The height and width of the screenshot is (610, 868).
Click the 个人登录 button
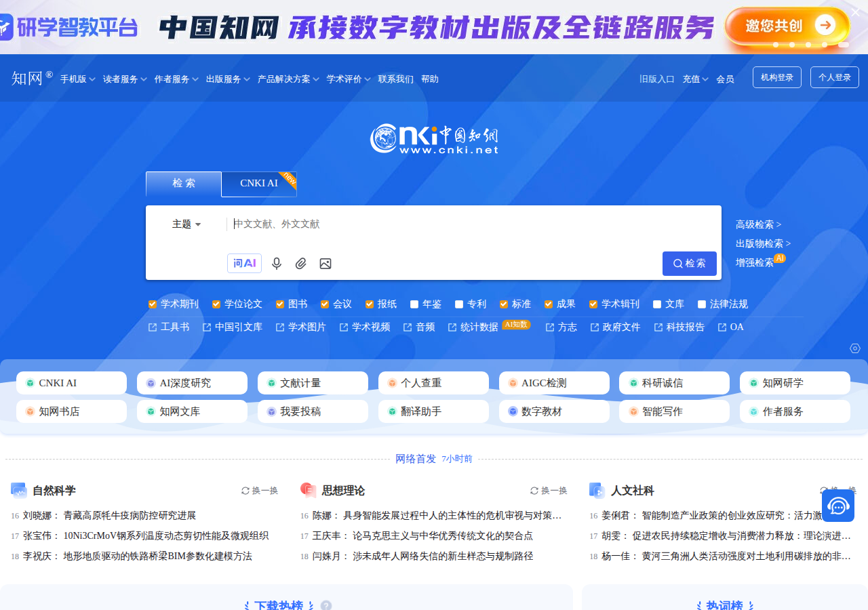[835, 77]
